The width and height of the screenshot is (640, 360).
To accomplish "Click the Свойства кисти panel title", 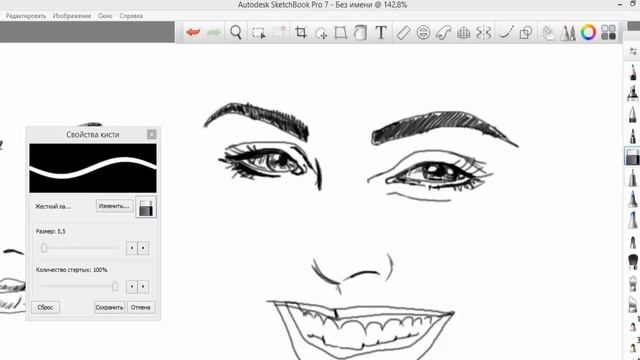I will pyautogui.click(x=93, y=134).
